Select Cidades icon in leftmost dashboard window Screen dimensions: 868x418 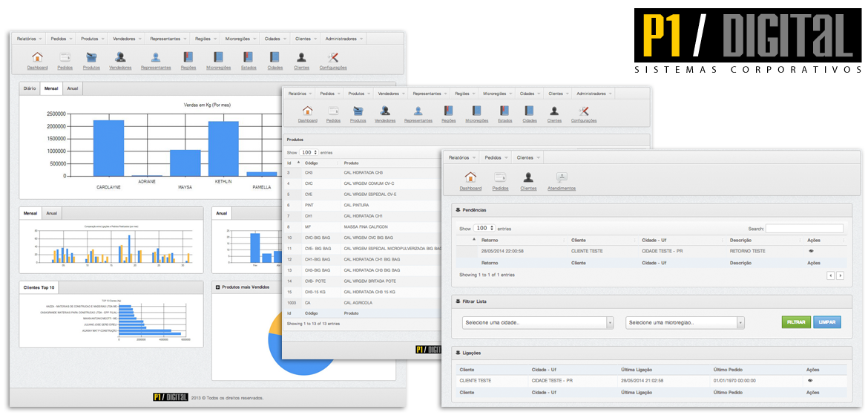click(274, 57)
